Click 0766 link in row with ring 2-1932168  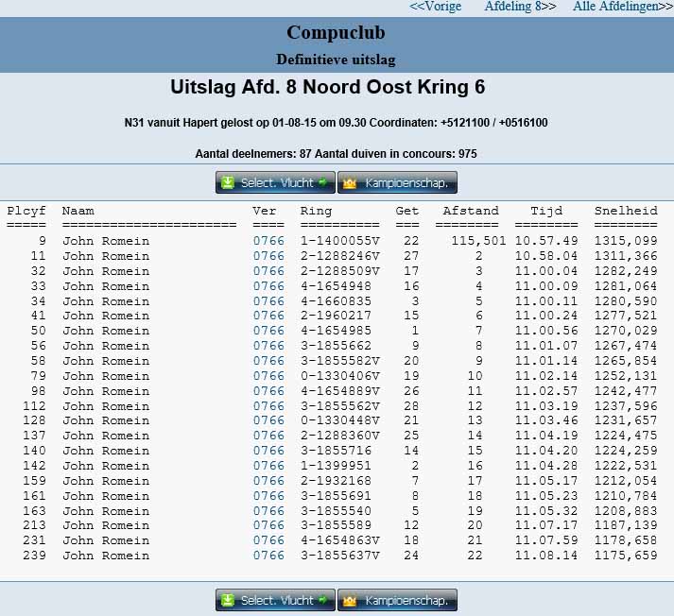click(268, 480)
